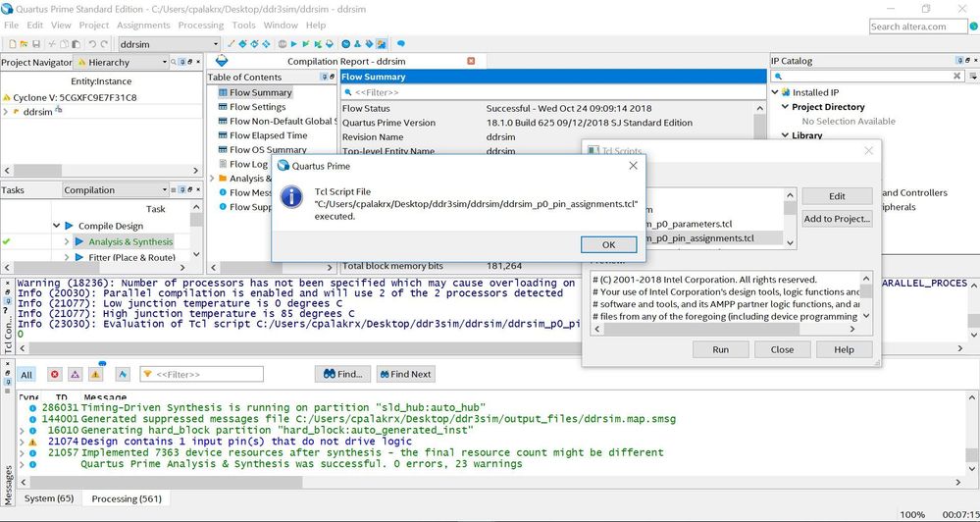The height and width of the screenshot is (522, 980).
Task: Click the Undo icon in the toolbar
Action: point(91,44)
